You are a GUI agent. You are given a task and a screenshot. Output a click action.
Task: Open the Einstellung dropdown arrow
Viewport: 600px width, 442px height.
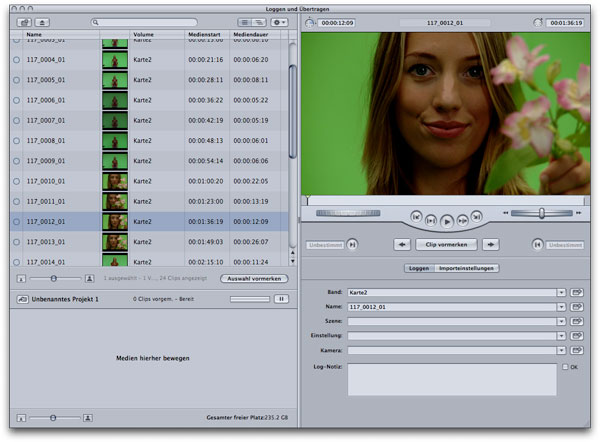(561, 336)
